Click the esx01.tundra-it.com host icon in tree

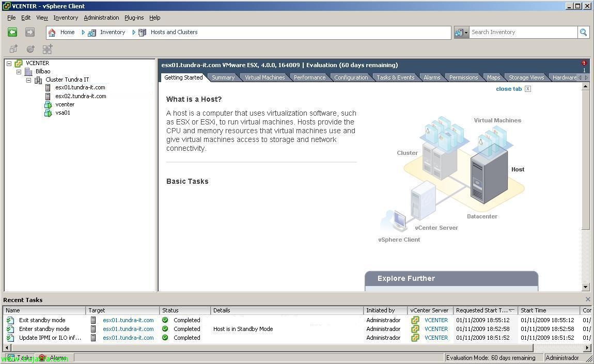coord(48,87)
